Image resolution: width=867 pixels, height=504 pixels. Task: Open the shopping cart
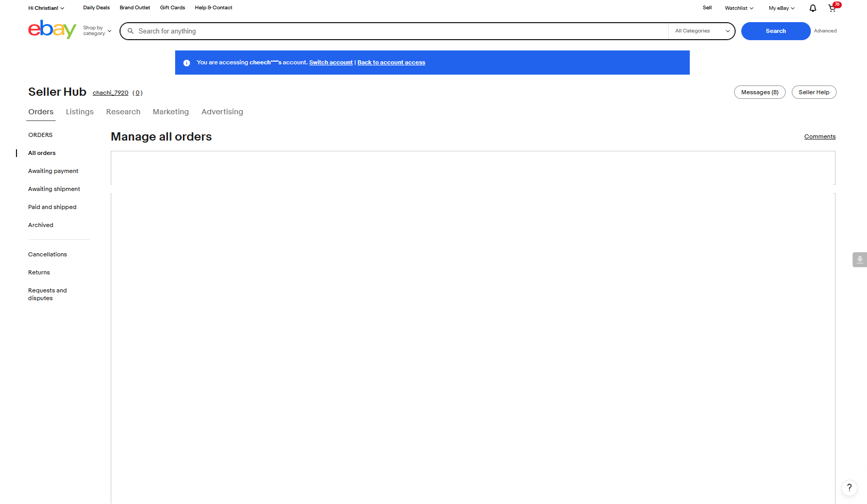pyautogui.click(x=832, y=8)
